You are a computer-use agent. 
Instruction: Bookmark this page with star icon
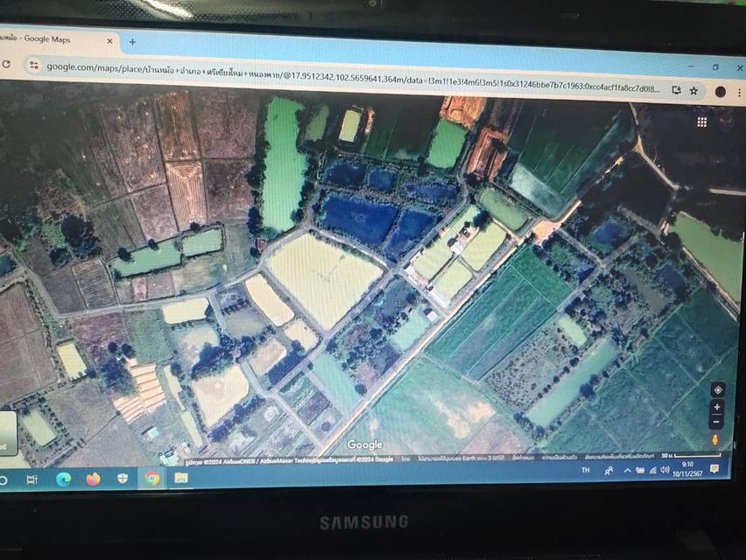pos(693,90)
